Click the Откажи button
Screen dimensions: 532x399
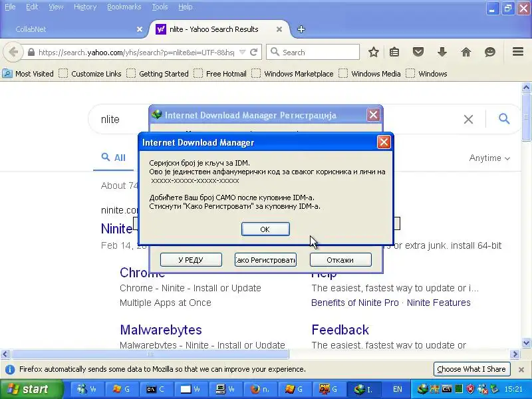[x=340, y=260]
